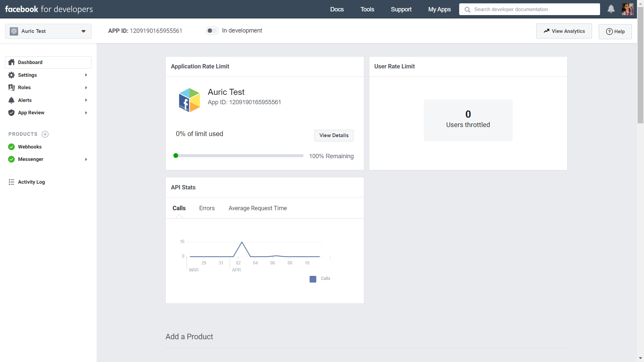
Task: Open the Support menu
Action: [401, 9]
